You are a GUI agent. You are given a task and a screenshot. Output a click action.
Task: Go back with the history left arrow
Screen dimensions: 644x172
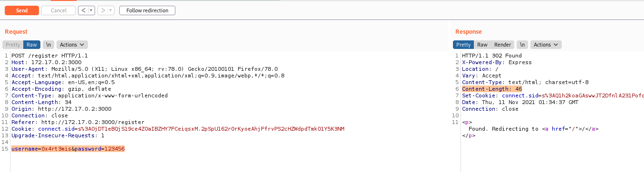click(82, 10)
